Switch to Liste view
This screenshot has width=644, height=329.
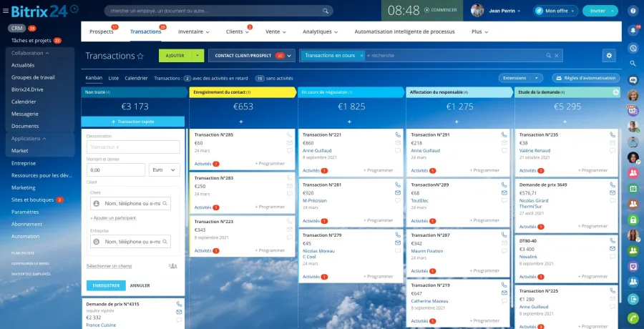[x=113, y=78]
